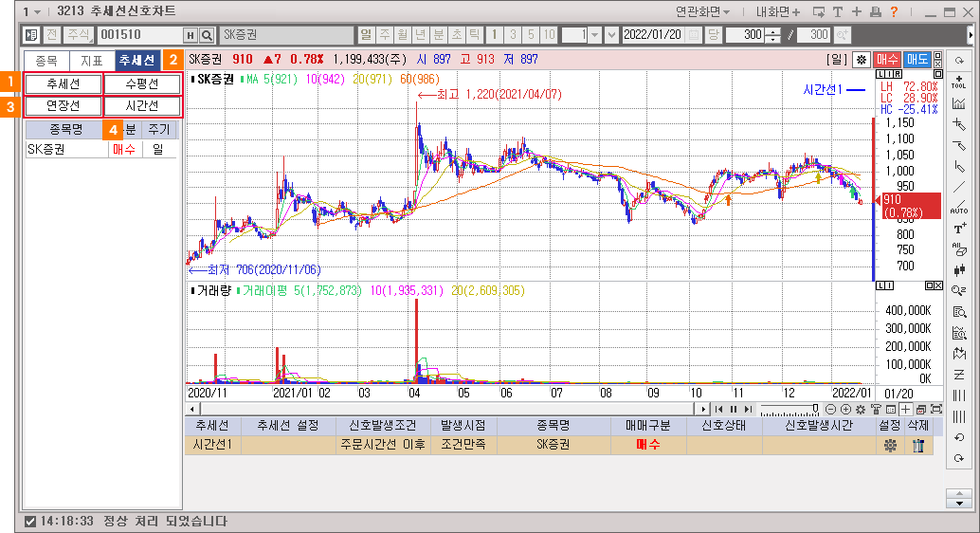Open the 주식 market type dropdown
980x533 pixels.
pyautogui.click(x=79, y=35)
